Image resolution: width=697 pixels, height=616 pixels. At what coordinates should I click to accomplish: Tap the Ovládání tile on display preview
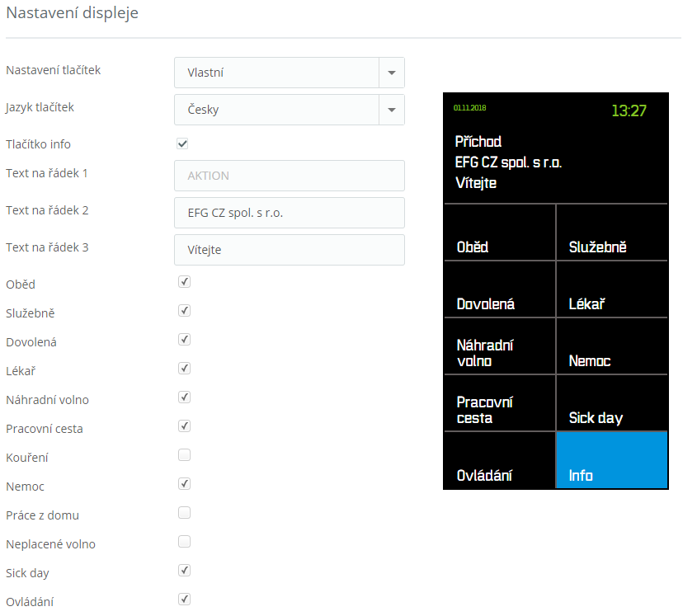(499, 461)
